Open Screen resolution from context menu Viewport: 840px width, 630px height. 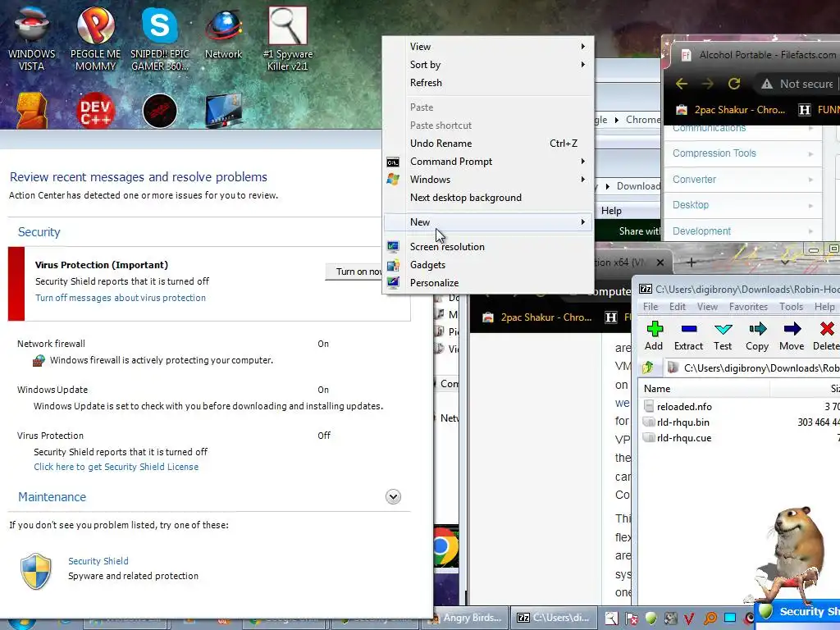pyautogui.click(x=488, y=246)
